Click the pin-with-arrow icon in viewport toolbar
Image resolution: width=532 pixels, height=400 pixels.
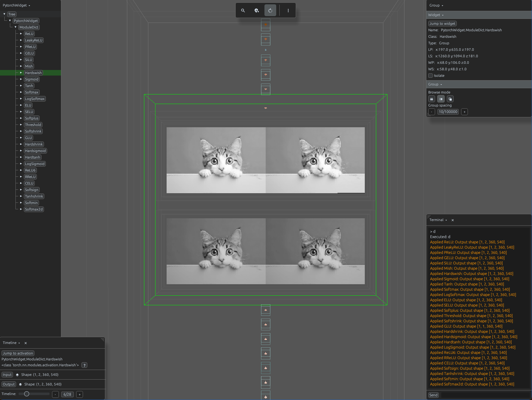257,11
